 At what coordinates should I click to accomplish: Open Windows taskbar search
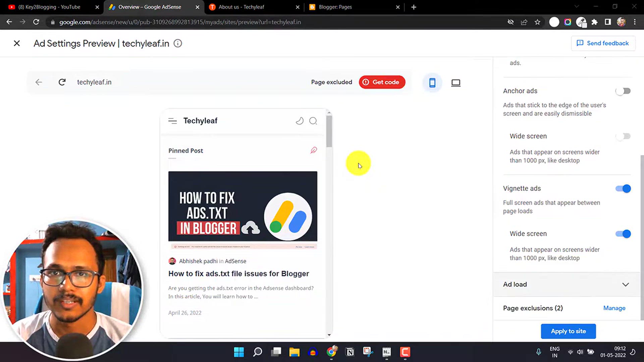click(257, 352)
